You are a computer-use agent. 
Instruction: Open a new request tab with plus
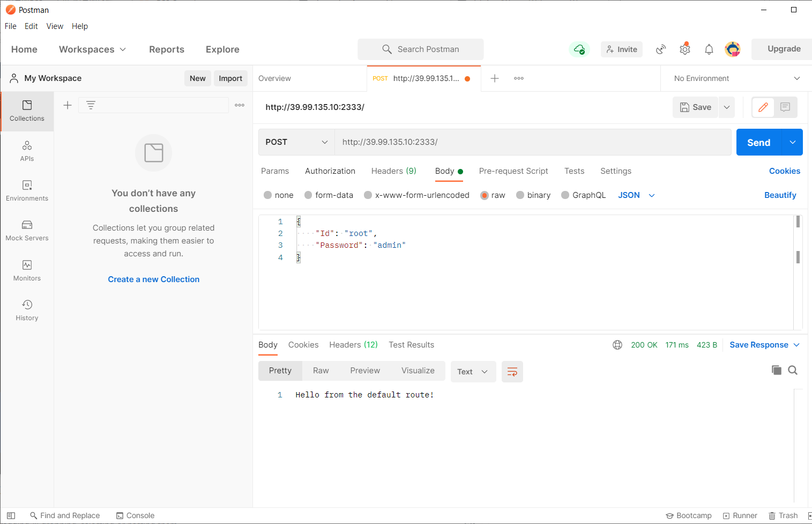[495, 78]
